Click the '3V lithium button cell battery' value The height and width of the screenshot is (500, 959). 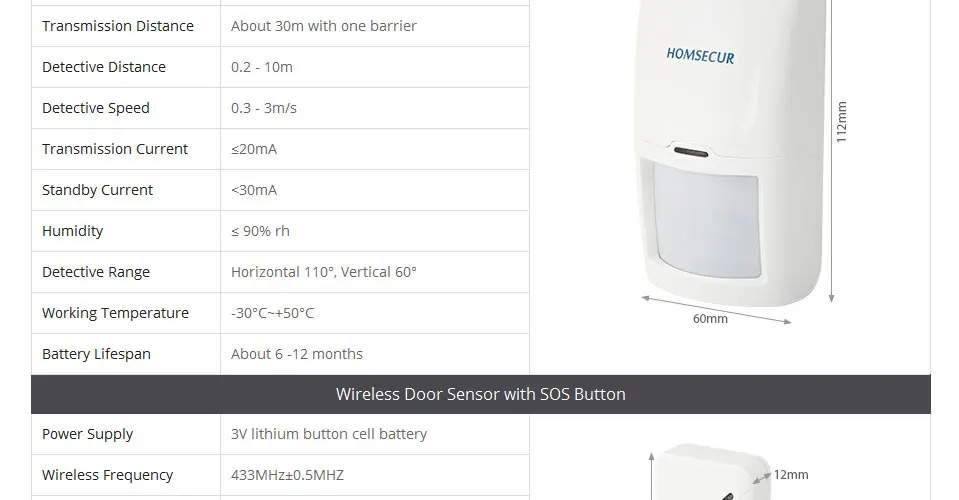click(329, 433)
